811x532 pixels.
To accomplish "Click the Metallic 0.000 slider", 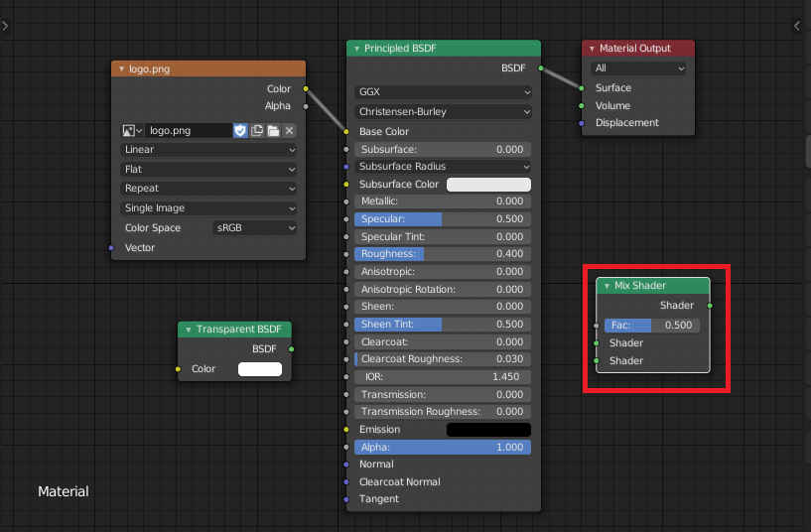I will coord(443,201).
